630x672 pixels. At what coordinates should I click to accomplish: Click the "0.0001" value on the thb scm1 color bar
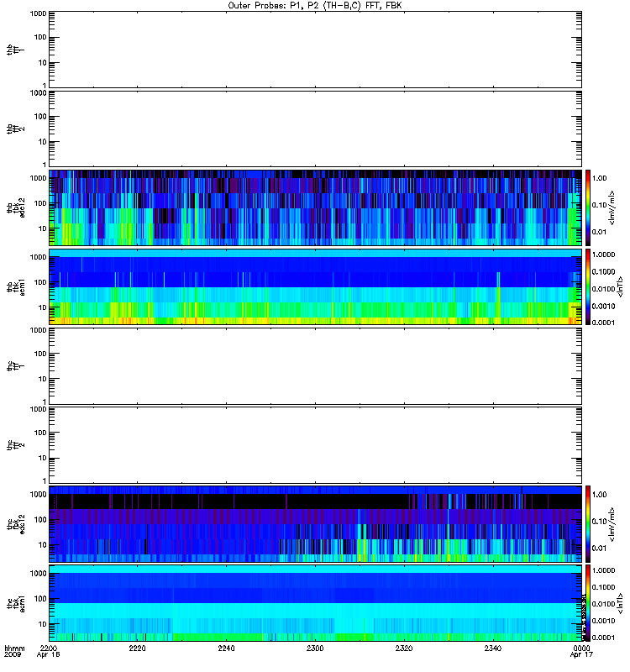603,323
